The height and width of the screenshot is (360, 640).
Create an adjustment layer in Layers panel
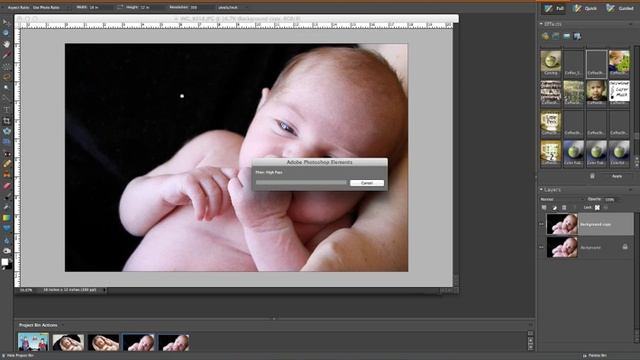point(554,208)
